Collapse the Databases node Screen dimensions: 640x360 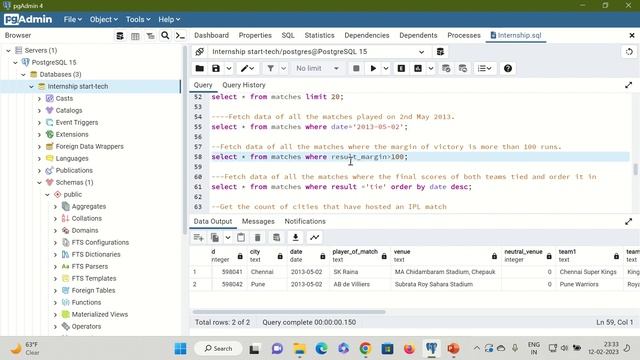tap(23, 75)
